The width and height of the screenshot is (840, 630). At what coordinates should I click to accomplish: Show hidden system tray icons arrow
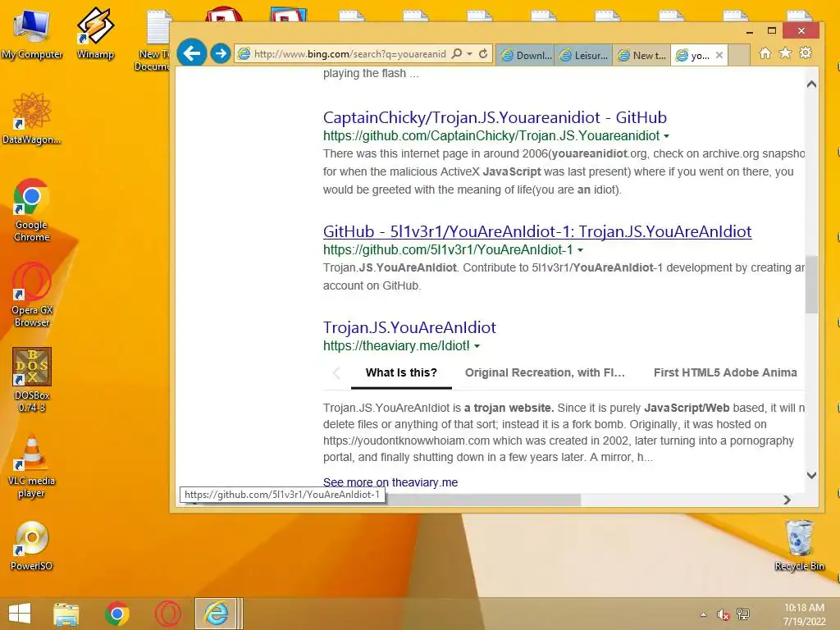703,614
